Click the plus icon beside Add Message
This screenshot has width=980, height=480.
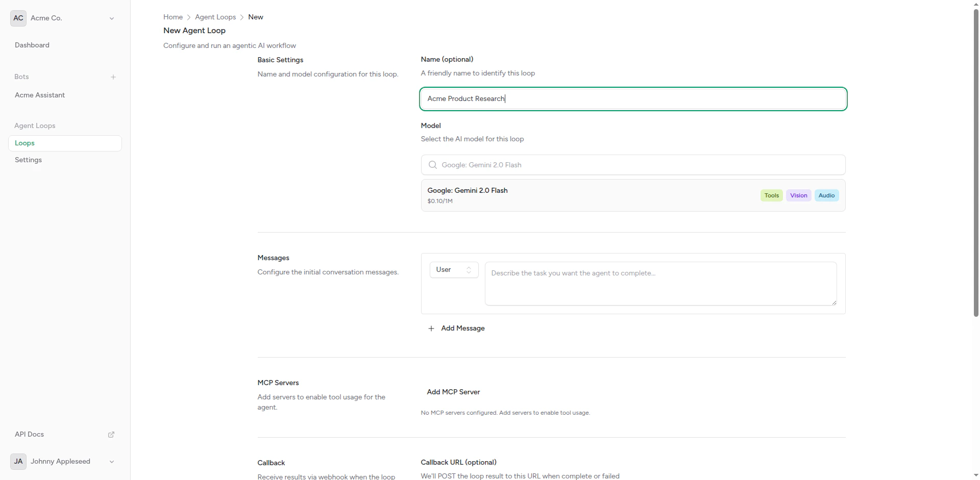431,329
